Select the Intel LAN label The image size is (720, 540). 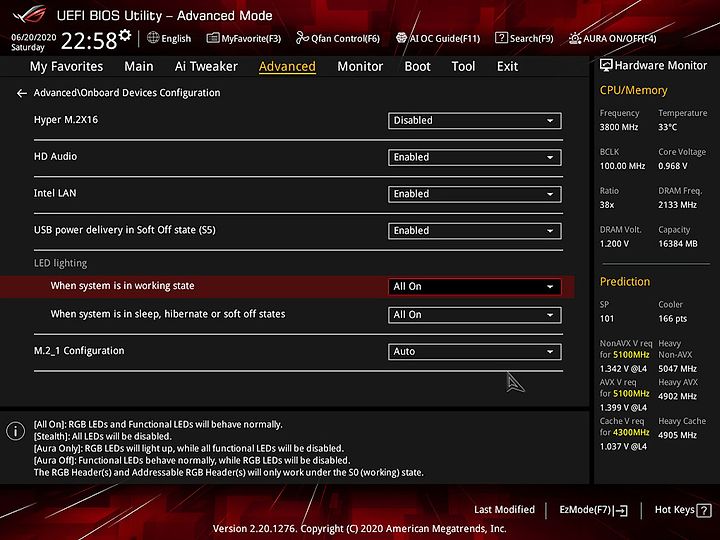(55, 193)
